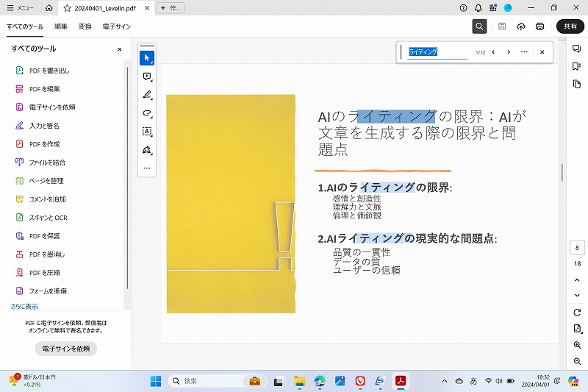Click the 共有 share button
Screen dimensions: 588x392
(x=570, y=26)
